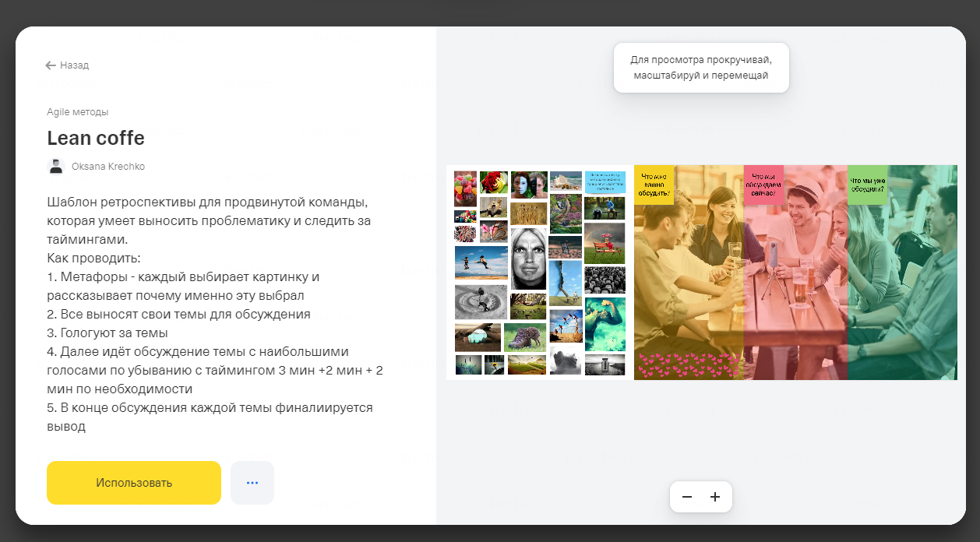Click the roaring lion picture
The image size is (980, 542).
[494, 207]
